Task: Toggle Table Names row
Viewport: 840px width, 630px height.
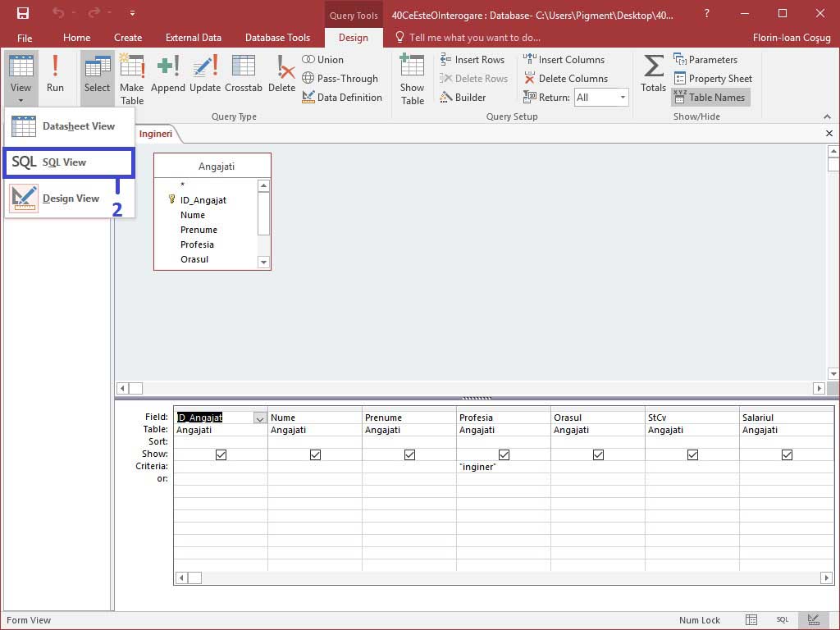Action: point(710,97)
